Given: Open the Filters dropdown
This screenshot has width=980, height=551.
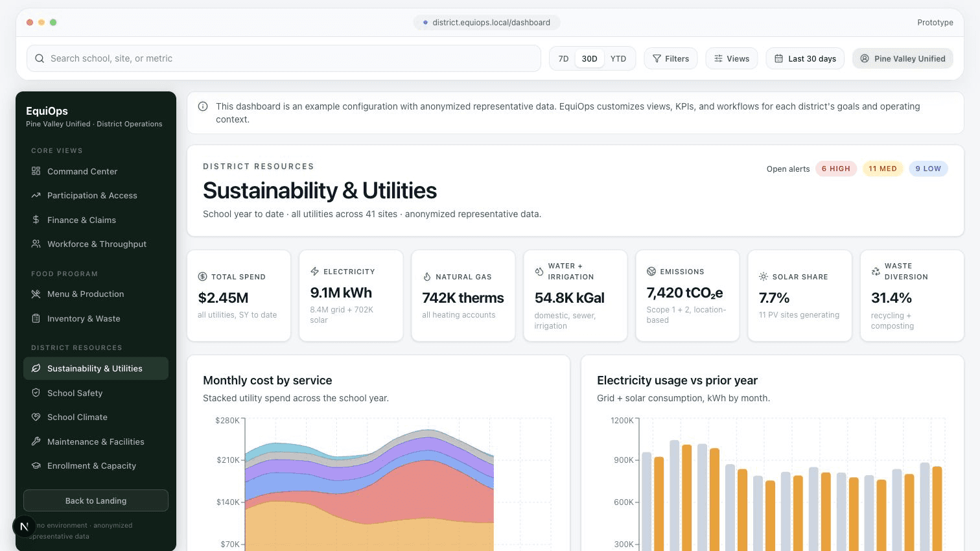Looking at the screenshot, I should [671, 58].
